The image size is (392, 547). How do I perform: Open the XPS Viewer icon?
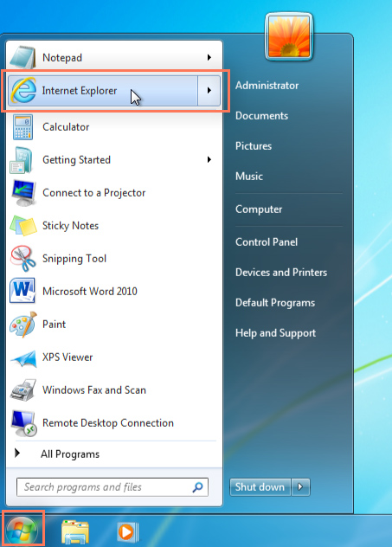click(23, 358)
